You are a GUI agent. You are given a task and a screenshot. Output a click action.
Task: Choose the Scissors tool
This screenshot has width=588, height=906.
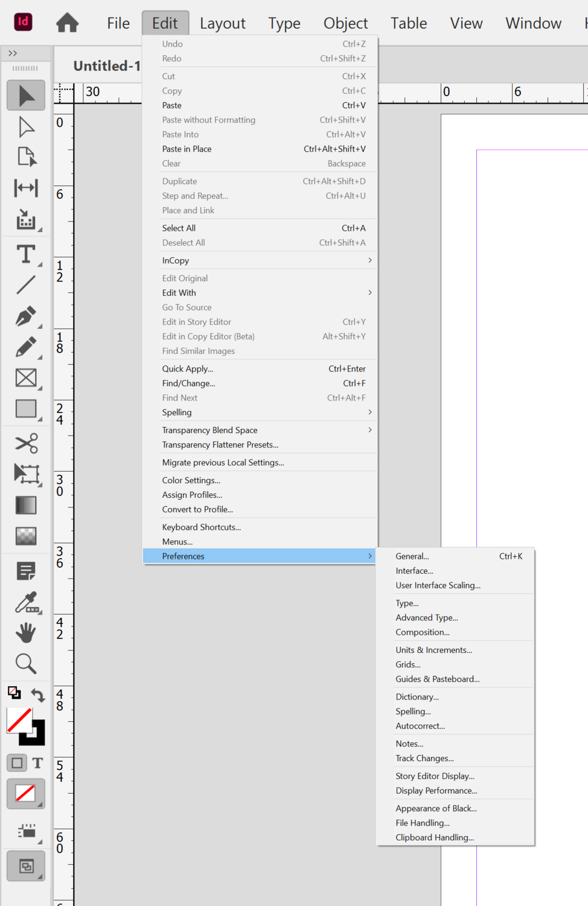(x=26, y=443)
